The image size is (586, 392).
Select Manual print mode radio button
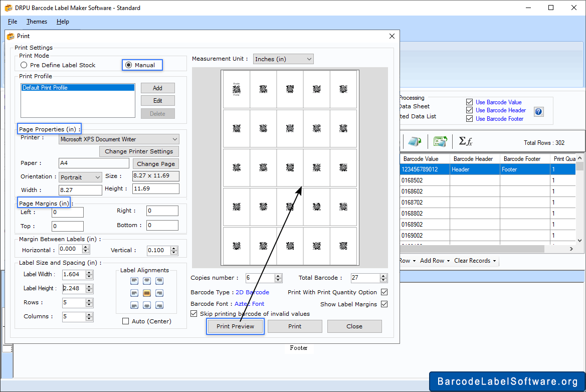coord(128,65)
